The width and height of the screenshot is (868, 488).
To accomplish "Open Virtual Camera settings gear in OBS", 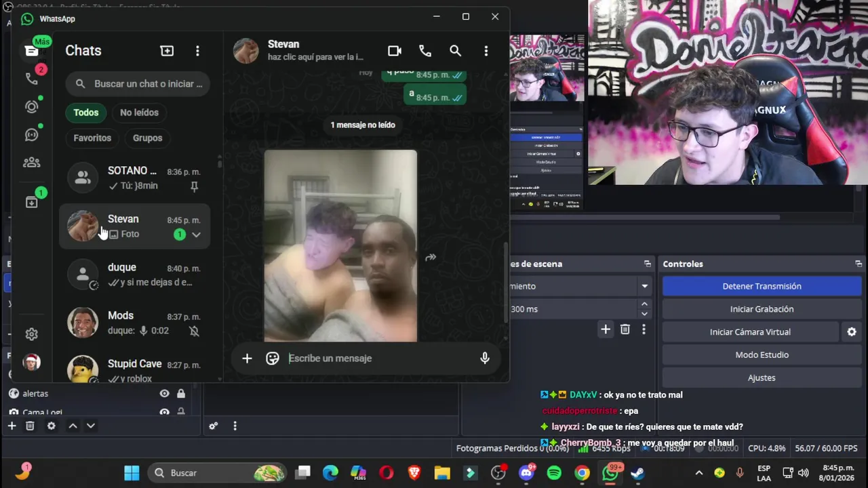I will pos(852,332).
